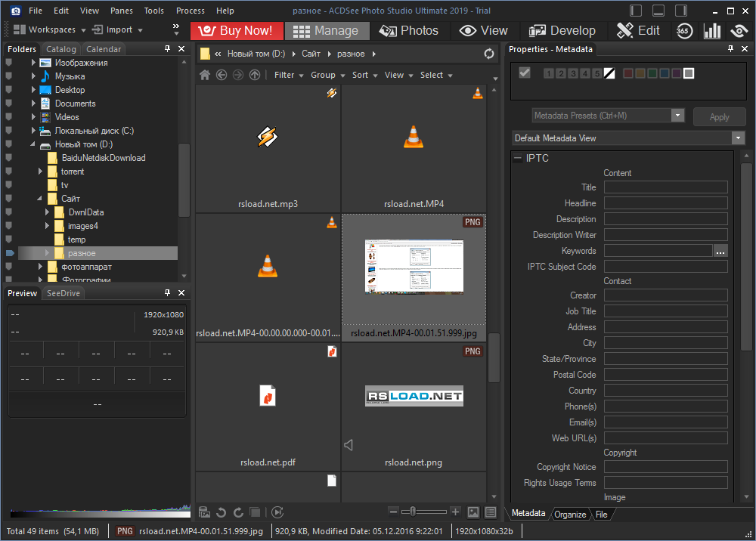Open the Workspaces dropdown
Screen dimensions: 756x541
(49, 30)
